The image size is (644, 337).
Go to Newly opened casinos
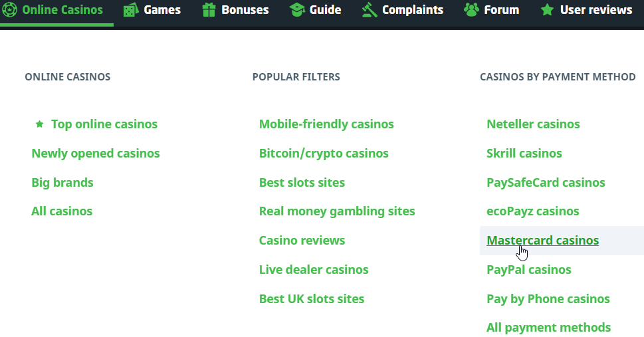(x=96, y=154)
